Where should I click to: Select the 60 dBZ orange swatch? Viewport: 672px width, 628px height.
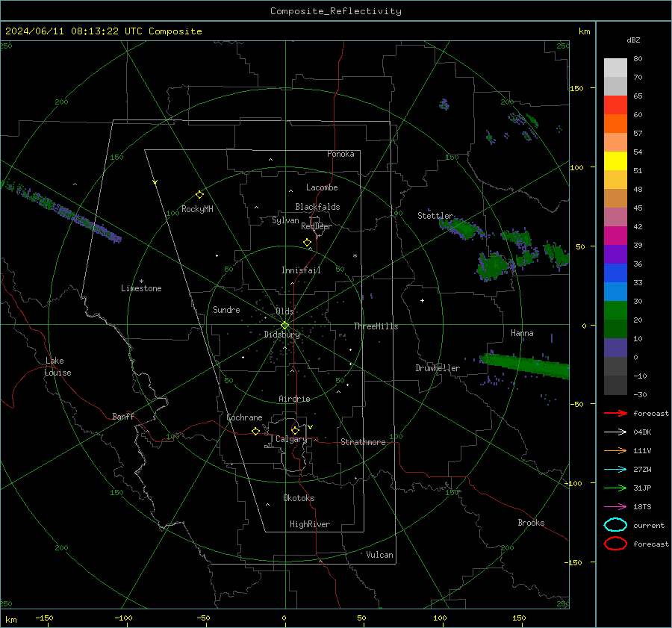click(615, 123)
